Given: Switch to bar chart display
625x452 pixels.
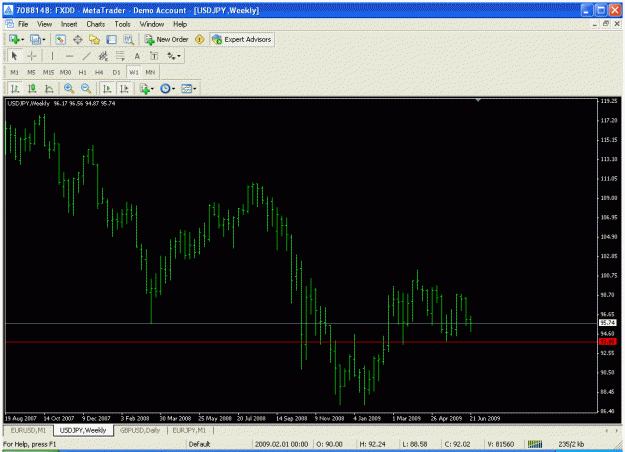Looking at the screenshot, I should [x=15, y=88].
